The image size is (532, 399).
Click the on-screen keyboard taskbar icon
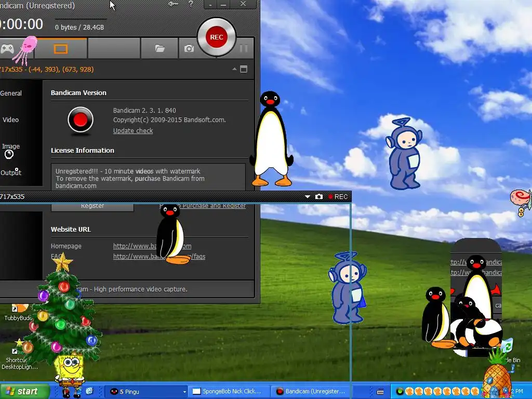click(x=380, y=392)
